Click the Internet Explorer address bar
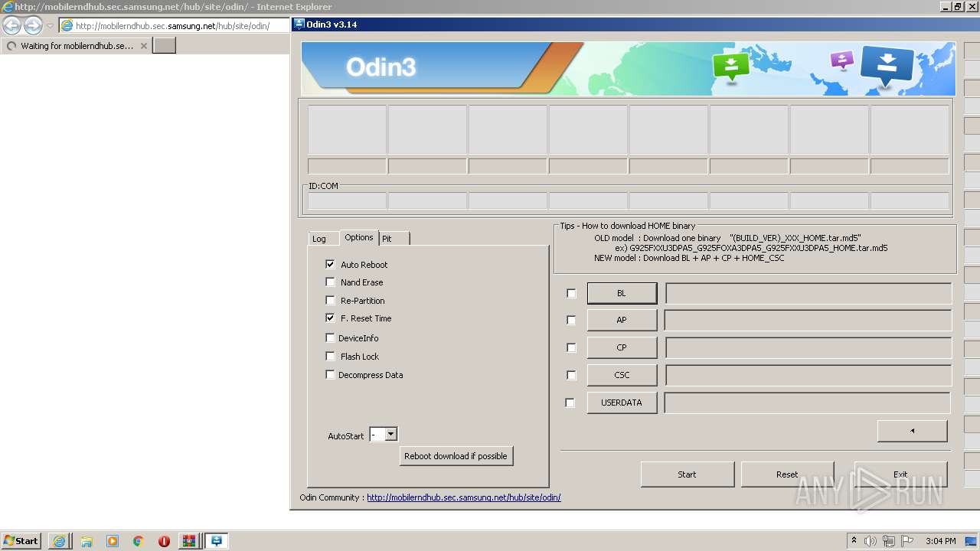 pos(173,26)
